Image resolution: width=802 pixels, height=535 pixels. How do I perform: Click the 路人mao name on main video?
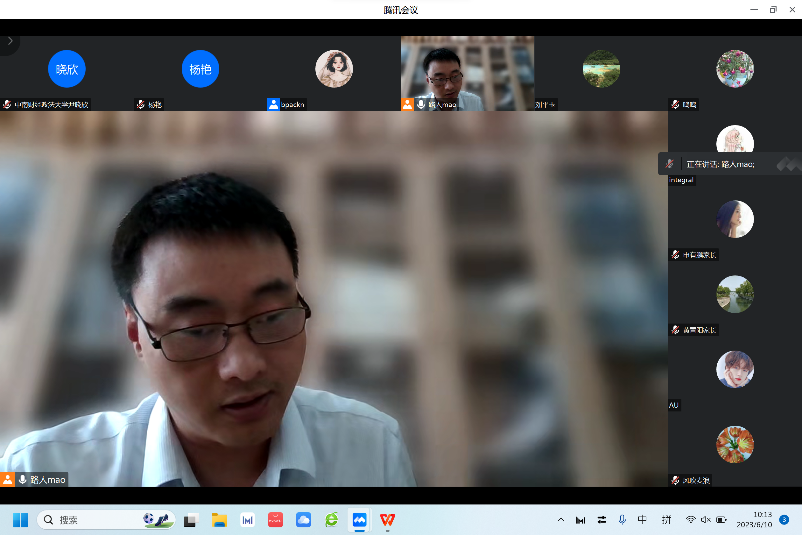pos(48,480)
